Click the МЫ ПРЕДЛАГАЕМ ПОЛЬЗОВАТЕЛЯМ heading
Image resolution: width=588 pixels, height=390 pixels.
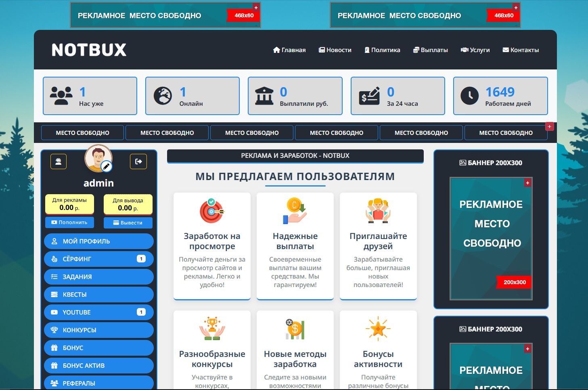coord(295,176)
